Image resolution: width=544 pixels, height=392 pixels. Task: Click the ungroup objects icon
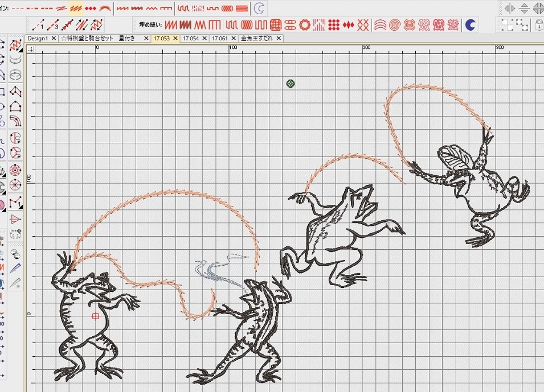(x=522, y=25)
